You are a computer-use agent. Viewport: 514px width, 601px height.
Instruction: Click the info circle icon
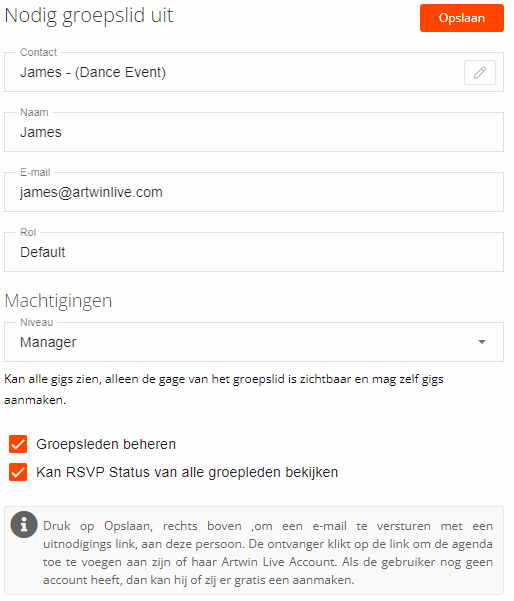click(24, 524)
